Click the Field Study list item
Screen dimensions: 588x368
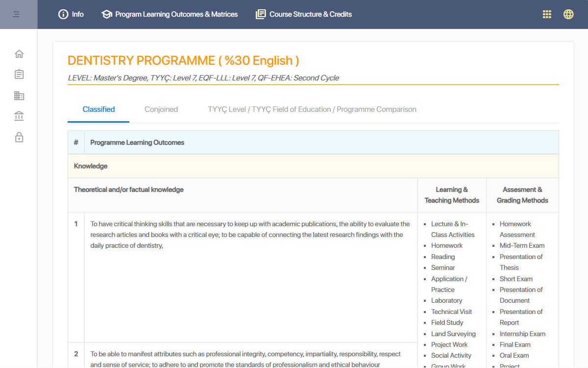[x=447, y=322]
